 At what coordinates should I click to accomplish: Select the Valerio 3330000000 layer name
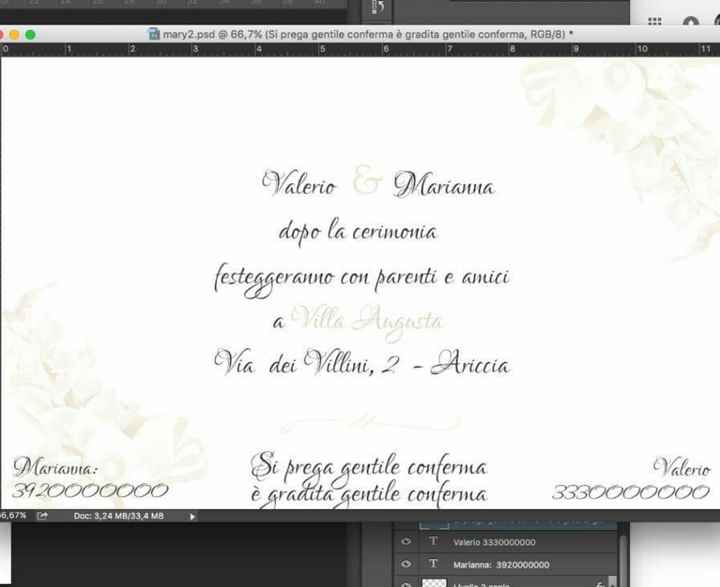[x=494, y=542]
